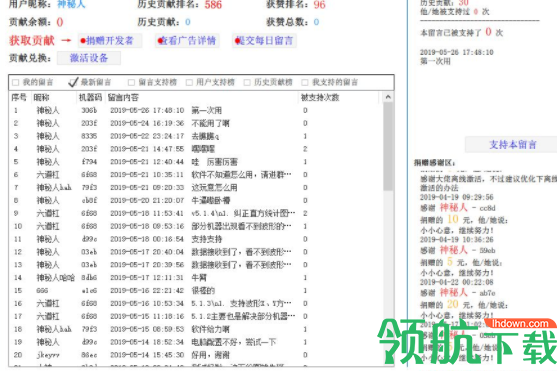Image resolution: width=557 pixels, height=371 pixels.
Task: Toggle the checked 最新留言 checkbox
Action: click(73, 82)
